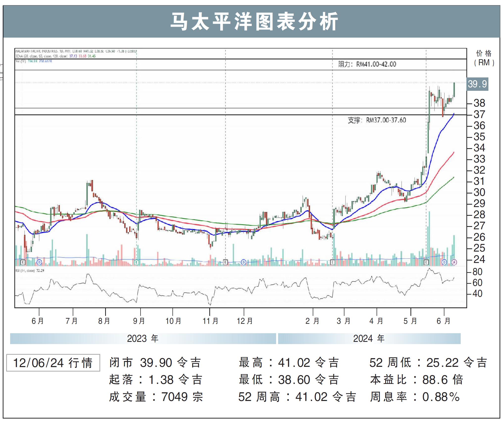Image resolution: width=504 pixels, height=422 pixels.
Task: Click the 本益比:88.6 倍 P/E text
Action: coord(417,380)
